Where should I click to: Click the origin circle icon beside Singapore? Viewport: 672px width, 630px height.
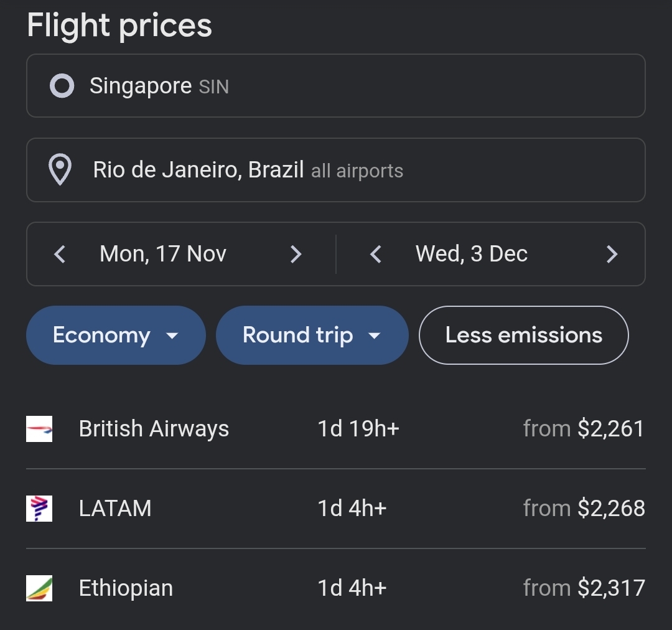click(x=62, y=86)
